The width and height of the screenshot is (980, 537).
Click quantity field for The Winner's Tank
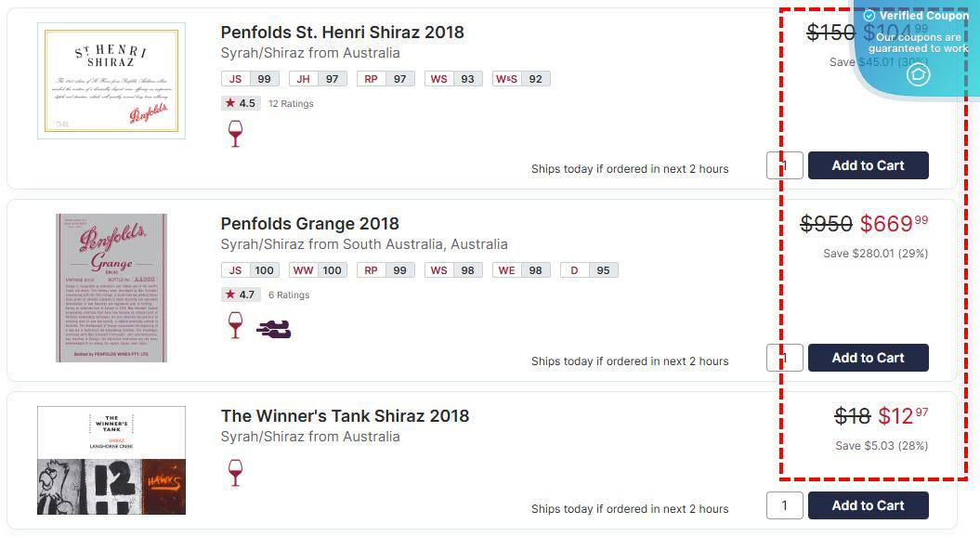pos(785,505)
